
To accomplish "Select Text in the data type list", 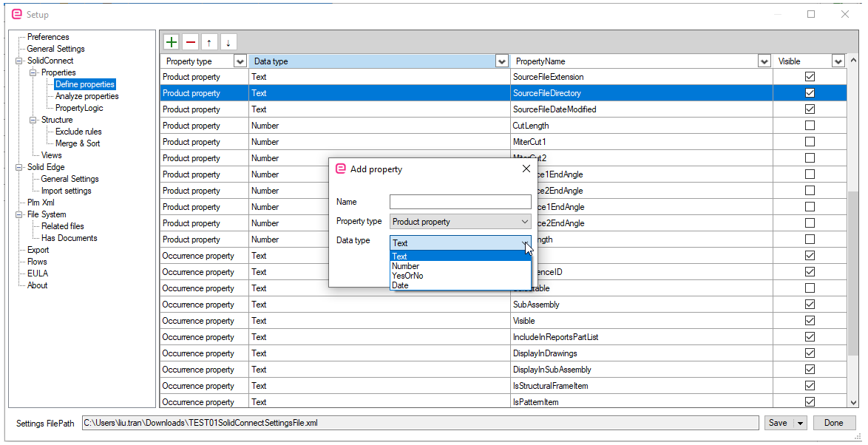I will 461,257.
